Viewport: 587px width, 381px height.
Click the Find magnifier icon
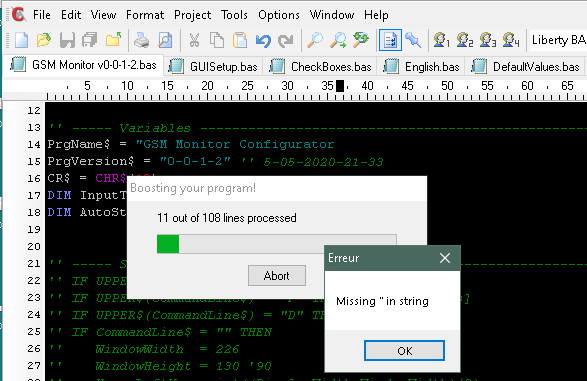click(315, 40)
